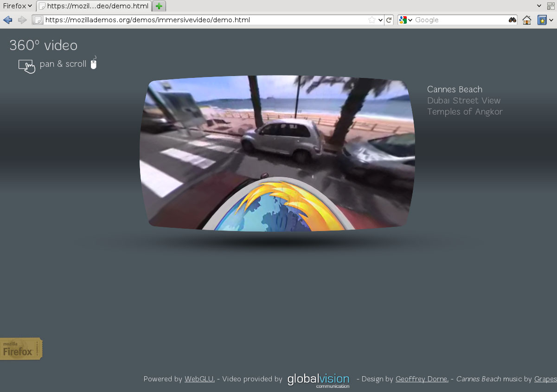Select the binoculars search icon
The width and height of the screenshot is (557, 392).
512,20
